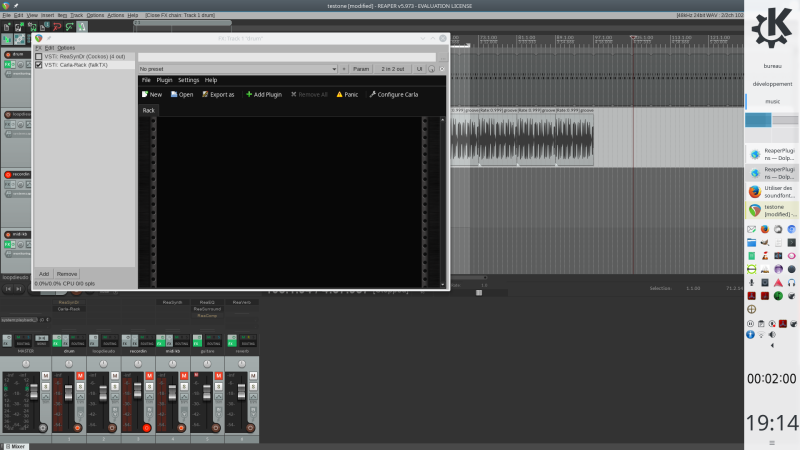Click the Remove button in the FX chain
Viewport: 800px width, 450px height.
[67, 274]
